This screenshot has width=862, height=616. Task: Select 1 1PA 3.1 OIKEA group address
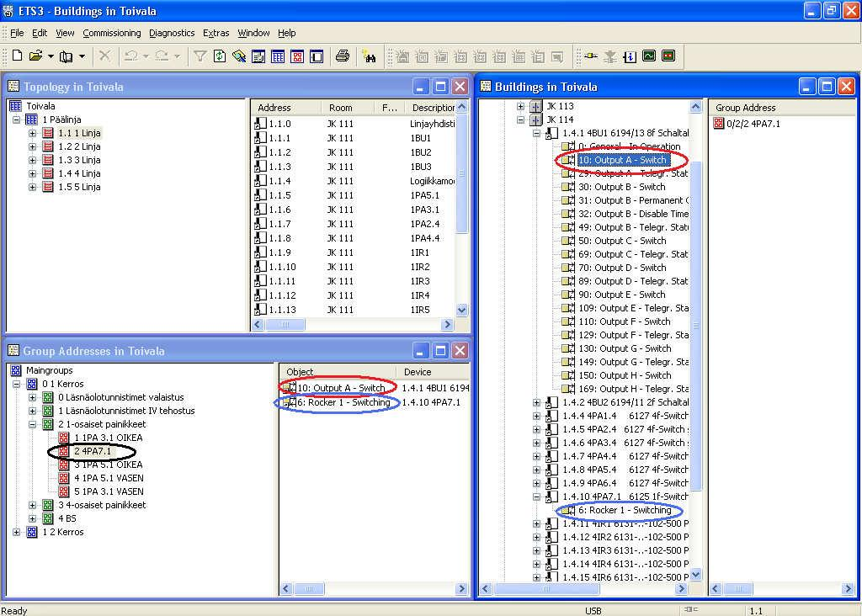click(109, 438)
